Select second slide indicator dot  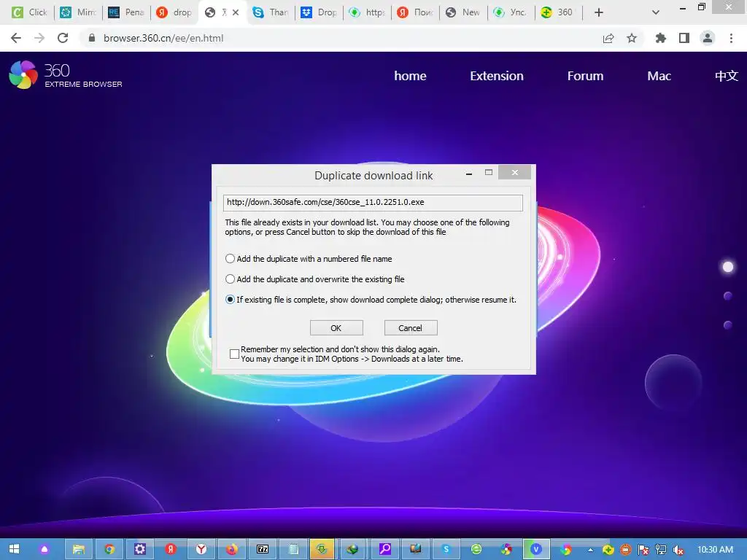point(727,296)
